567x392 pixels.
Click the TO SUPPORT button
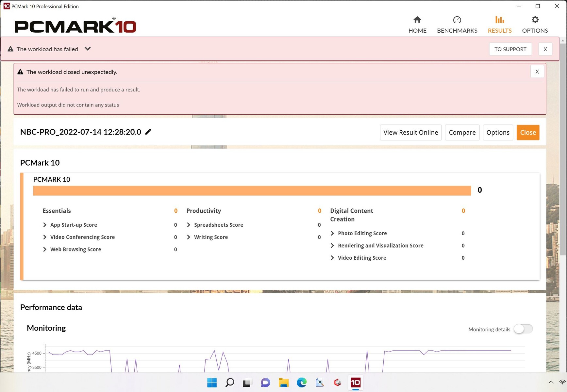tap(510, 49)
